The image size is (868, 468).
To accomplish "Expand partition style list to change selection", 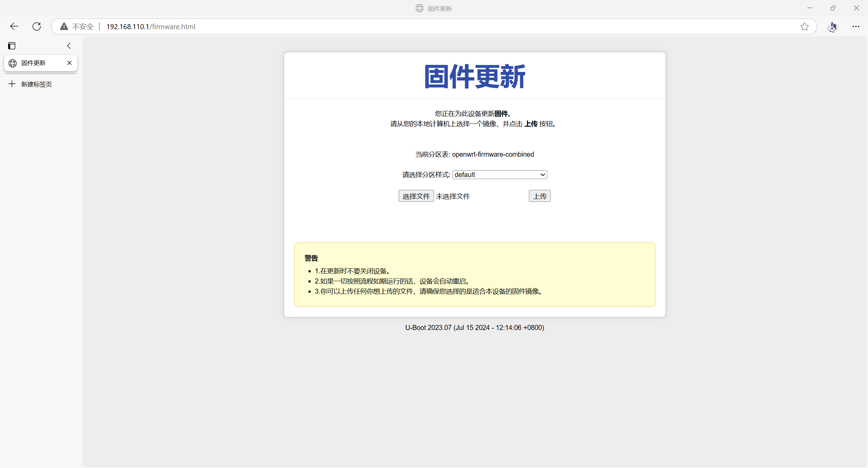I will (x=542, y=174).
